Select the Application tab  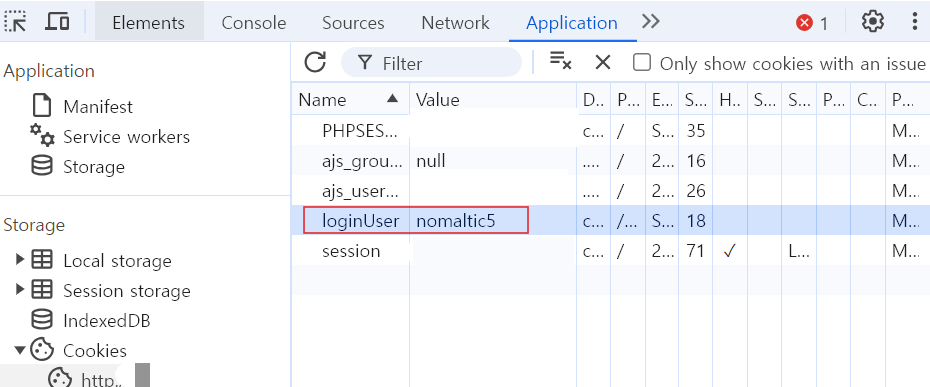coord(572,23)
